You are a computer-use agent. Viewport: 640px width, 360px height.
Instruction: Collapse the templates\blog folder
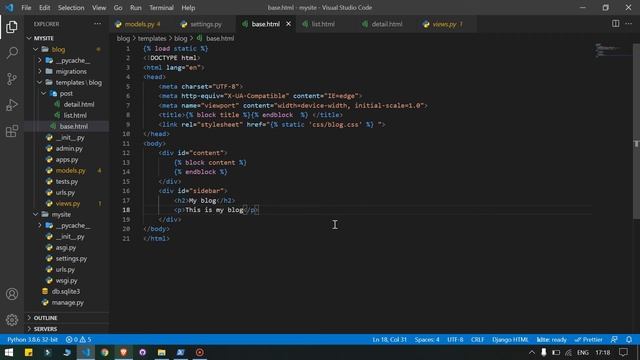point(67,82)
